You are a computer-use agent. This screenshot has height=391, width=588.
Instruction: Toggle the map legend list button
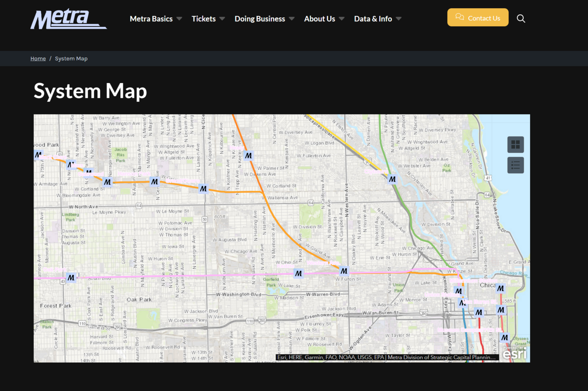point(515,165)
